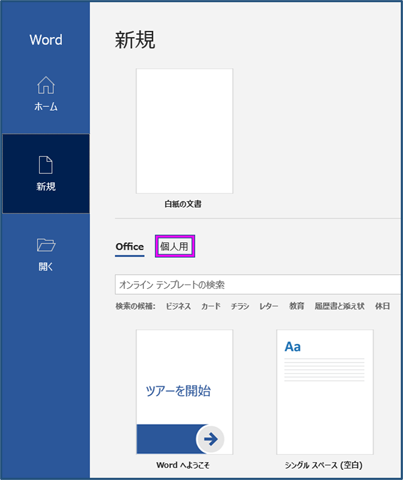
Task: Search the suggested 履歴書と添え状 category
Action: (x=339, y=306)
